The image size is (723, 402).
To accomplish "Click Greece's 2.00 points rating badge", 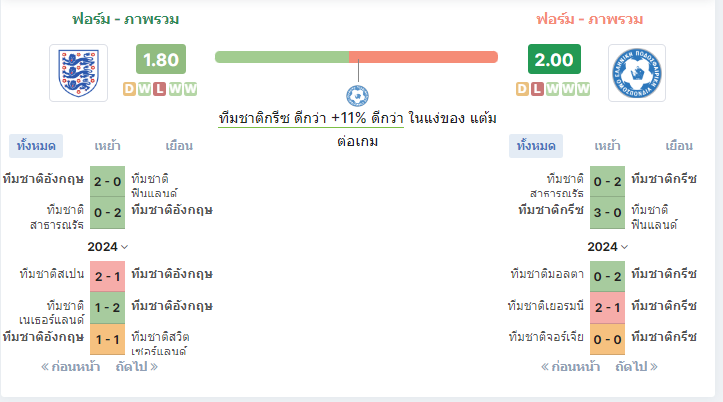I will [554, 59].
